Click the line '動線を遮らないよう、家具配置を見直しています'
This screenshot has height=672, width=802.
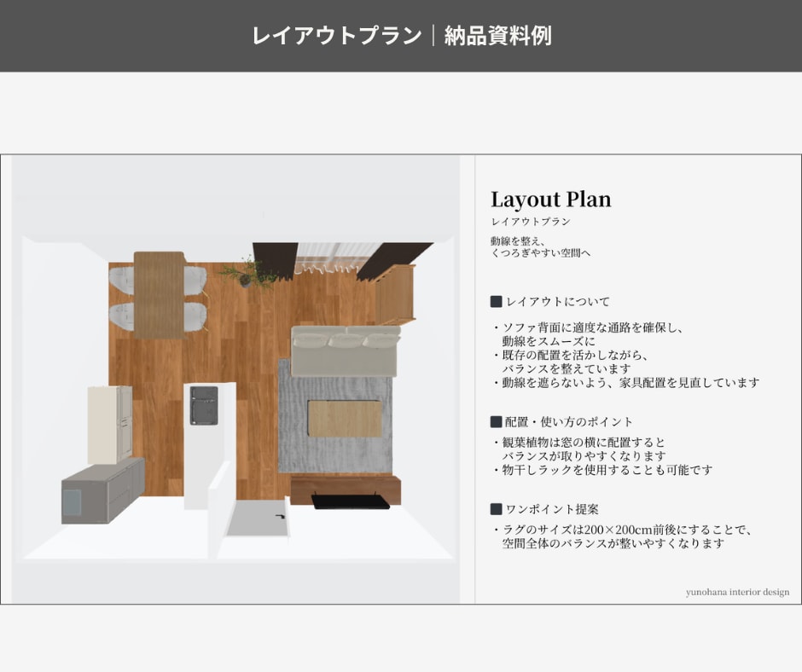coord(631,383)
